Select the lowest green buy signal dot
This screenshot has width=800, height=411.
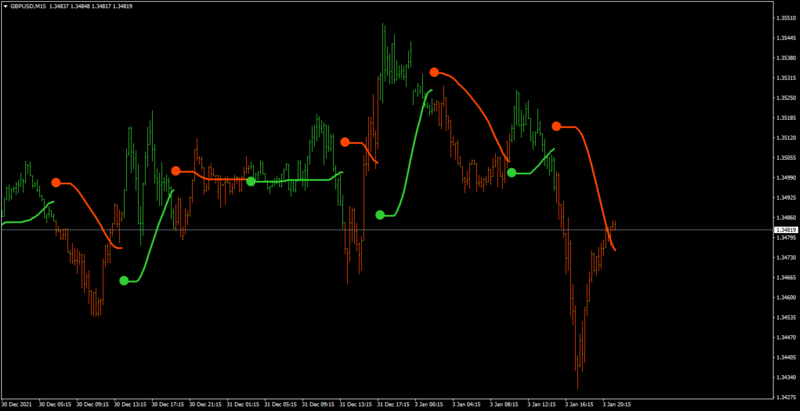click(124, 280)
